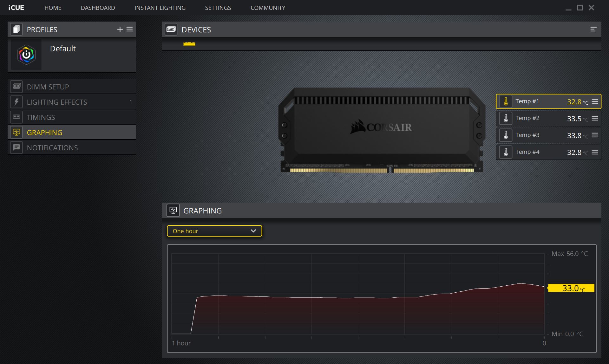Click the Devices keyboard icon
This screenshot has height=364, width=609.
point(171,29)
